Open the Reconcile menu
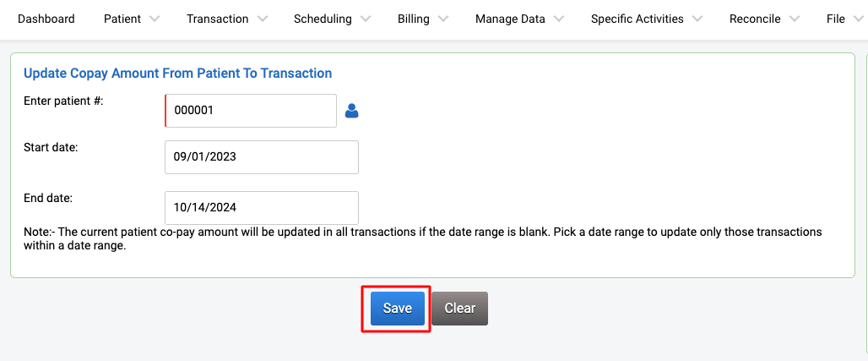 coord(755,19)
